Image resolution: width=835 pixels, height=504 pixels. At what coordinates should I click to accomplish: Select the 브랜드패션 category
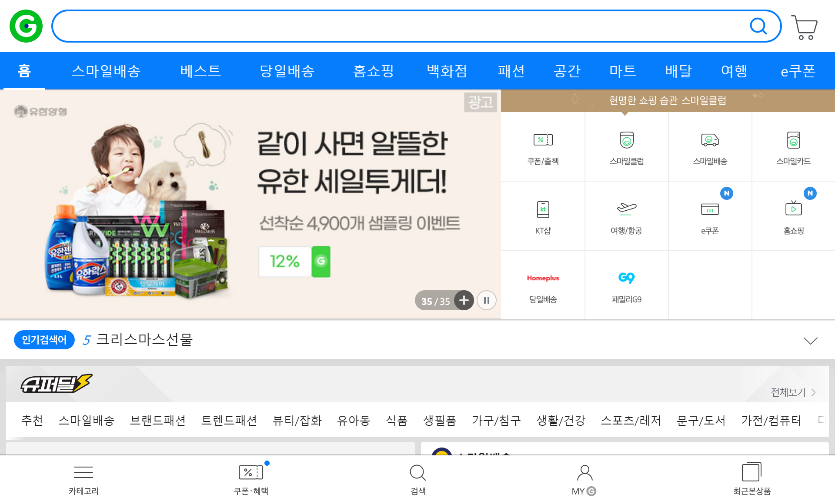158,420
